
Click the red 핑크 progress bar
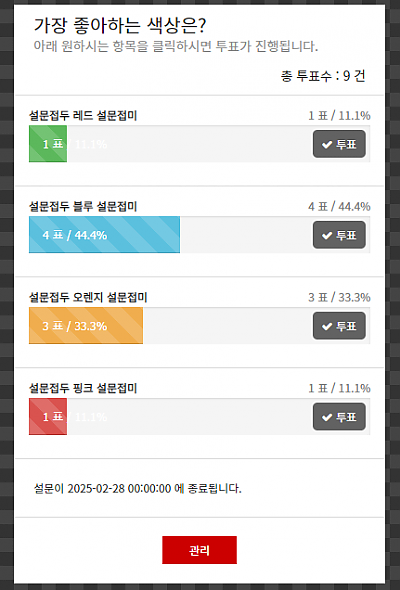48,417
